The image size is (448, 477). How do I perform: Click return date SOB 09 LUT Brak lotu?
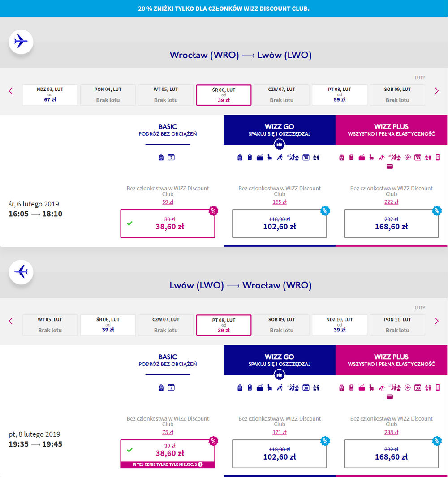(x=281, y=325)
